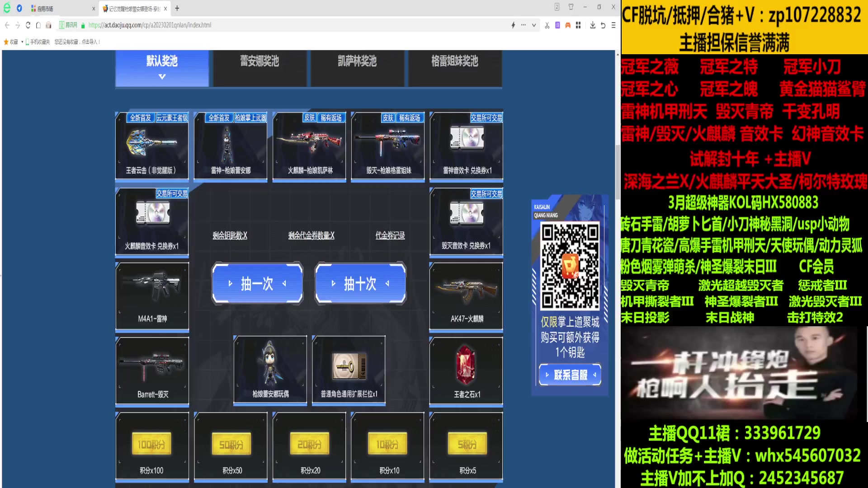Click the 积分x100 prize card

click(152, 446)
